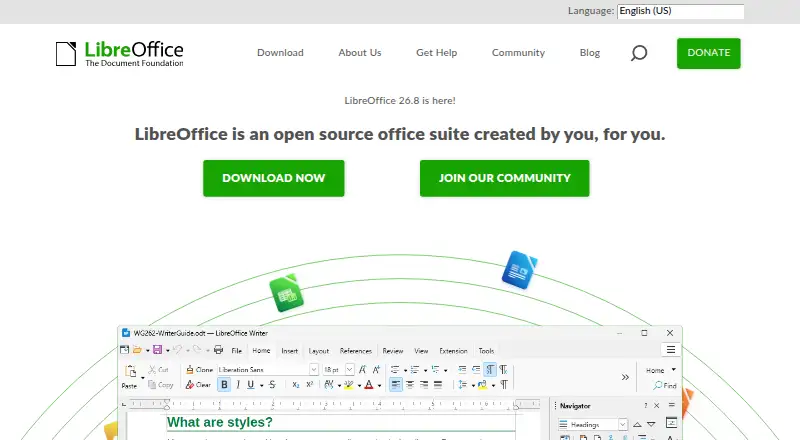The height and width of the screenshot is (440, 800).
Task: Open the Get Help navigation link
Action: click(x=437, y=53)
